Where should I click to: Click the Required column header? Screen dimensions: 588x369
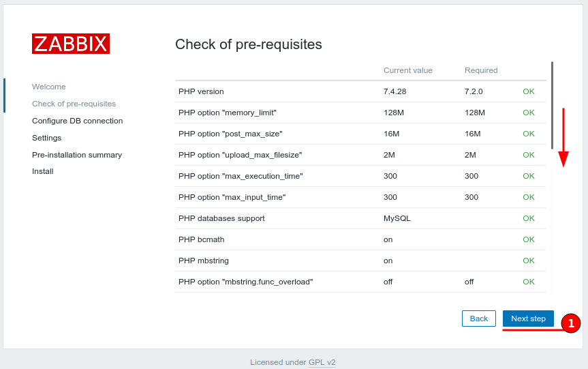(481, 70)
